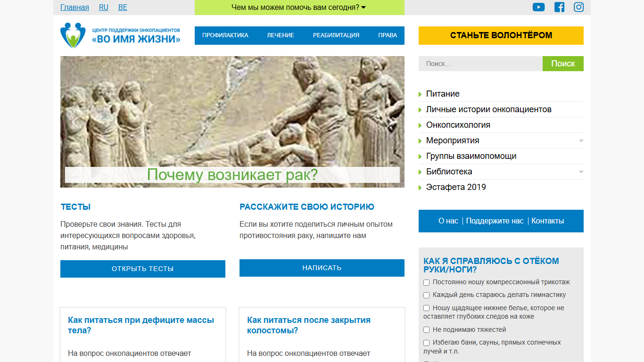Open Группы взаимопомощи section
Image resolution: width=644 pixels, height=362 pixels.
471,156
